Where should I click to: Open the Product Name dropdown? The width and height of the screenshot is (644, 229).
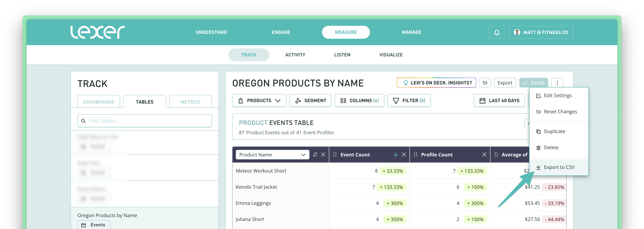(272, 154)
